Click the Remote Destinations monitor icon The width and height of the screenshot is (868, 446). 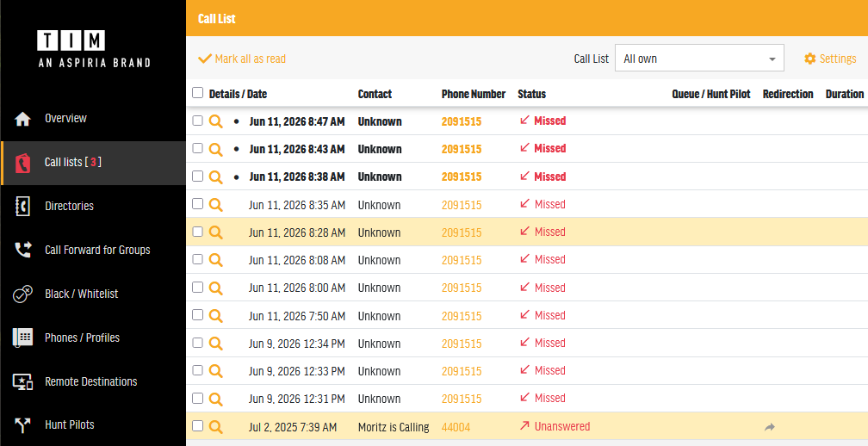click(x=22, y=381)
